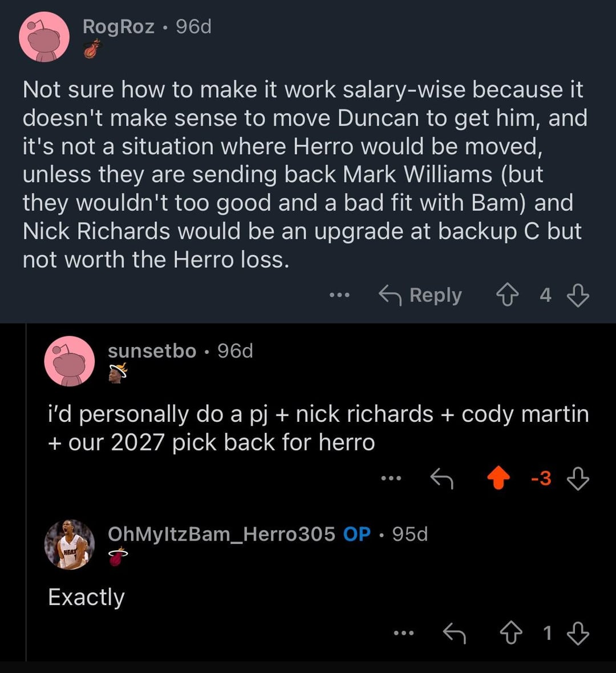Reply to the "Exactly" comment
Image resolution: width=616 pixels, height=673 pixels.
[455, 632]
